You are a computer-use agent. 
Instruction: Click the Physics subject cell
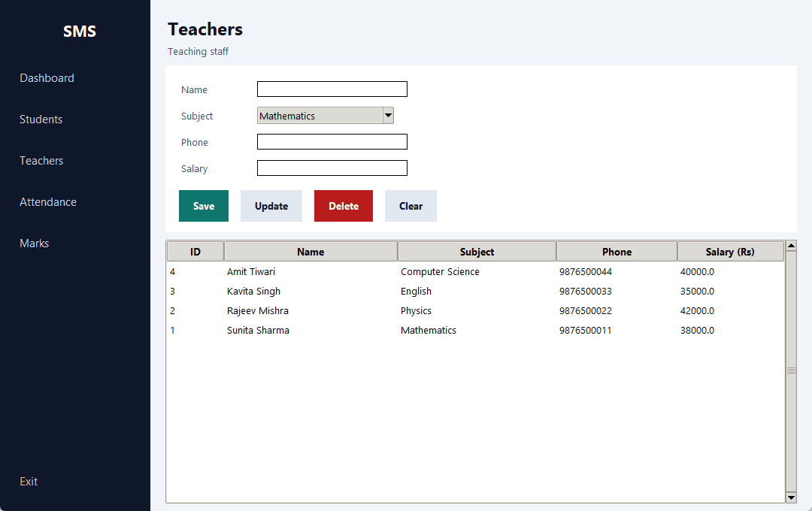416,311
